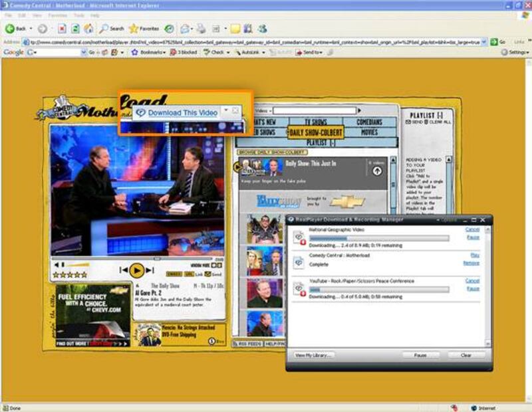
Task: Click the Download This Video button
Action: click(182, 112)
